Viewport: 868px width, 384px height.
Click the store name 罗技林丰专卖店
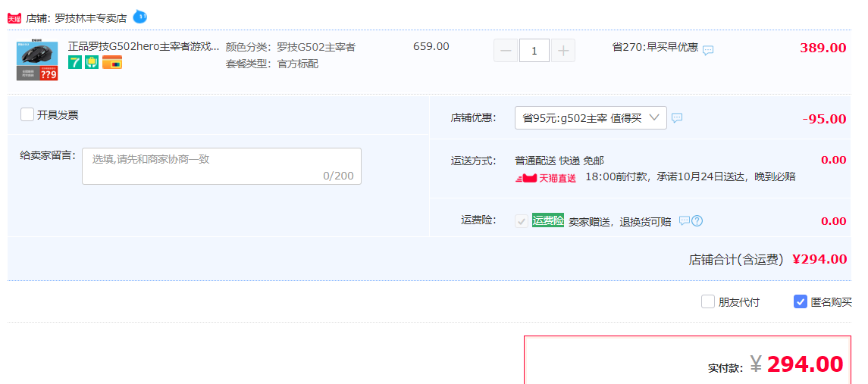click(x=91, y=18)
